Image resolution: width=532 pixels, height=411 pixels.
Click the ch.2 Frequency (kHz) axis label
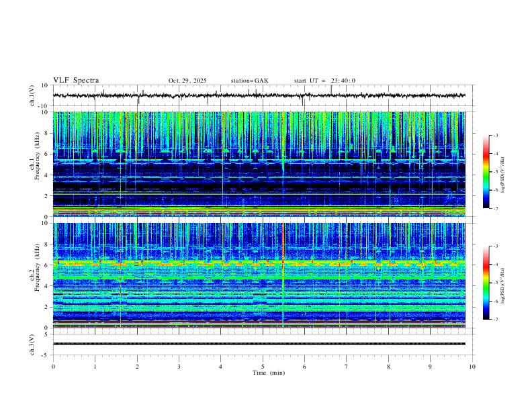click(35, 267)
